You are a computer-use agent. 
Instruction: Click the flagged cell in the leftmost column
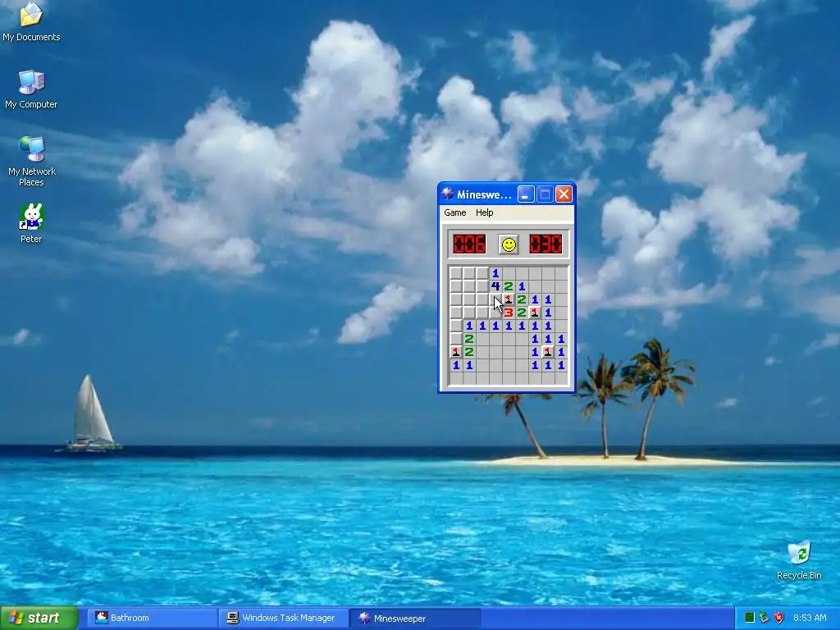pyautogui.click(x=456, y=352)
